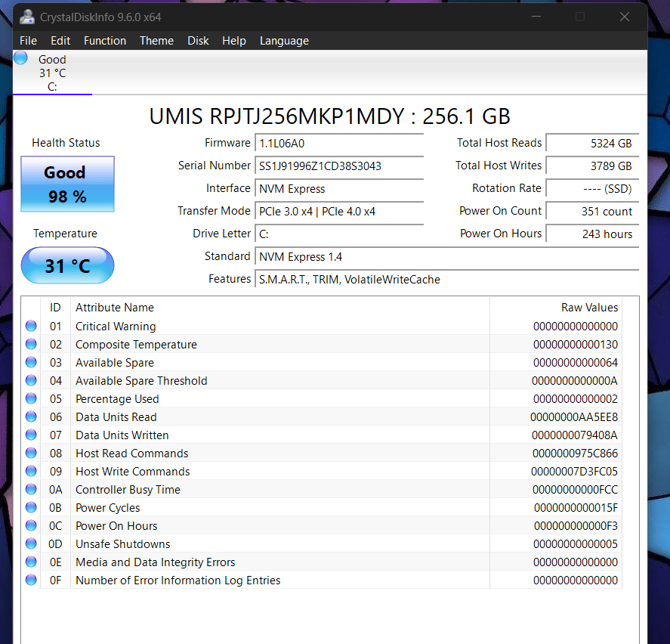Click the Total Host Writes value 3789 GB
The image size is (670, 644).
[x=592, y=166]
